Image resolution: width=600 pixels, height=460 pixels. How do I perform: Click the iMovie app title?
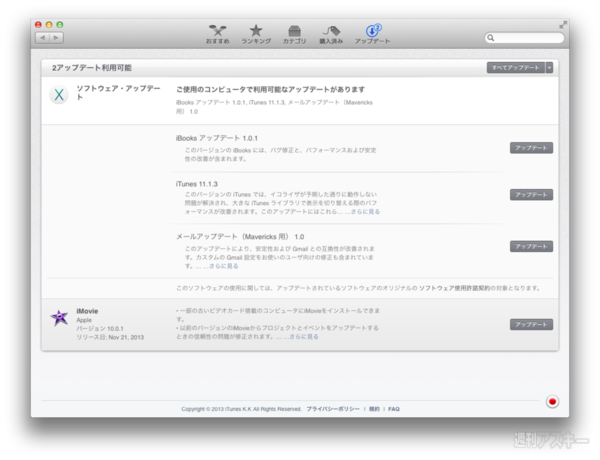click(87, 311)
